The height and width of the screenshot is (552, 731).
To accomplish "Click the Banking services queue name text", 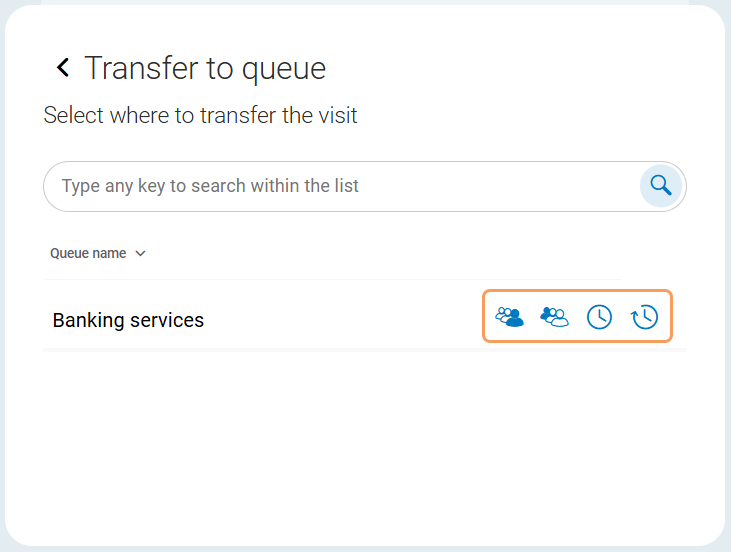I will point(128,320).
